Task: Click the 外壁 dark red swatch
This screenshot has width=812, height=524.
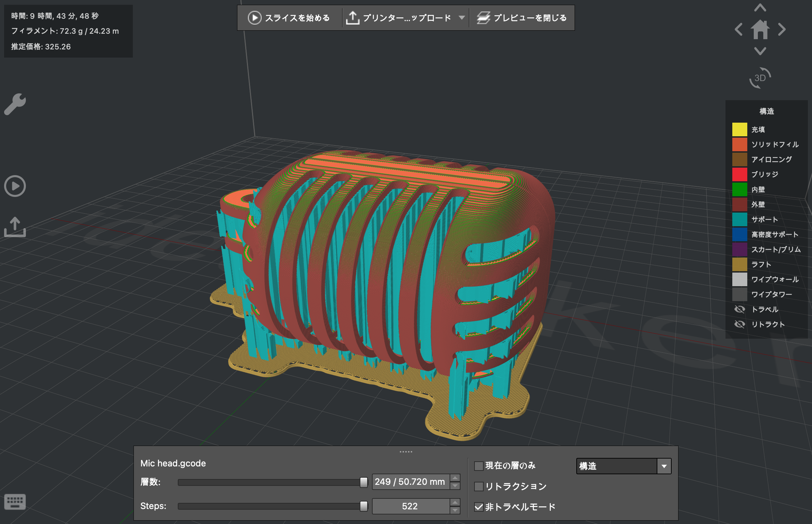Action: [x=739, y=204]
